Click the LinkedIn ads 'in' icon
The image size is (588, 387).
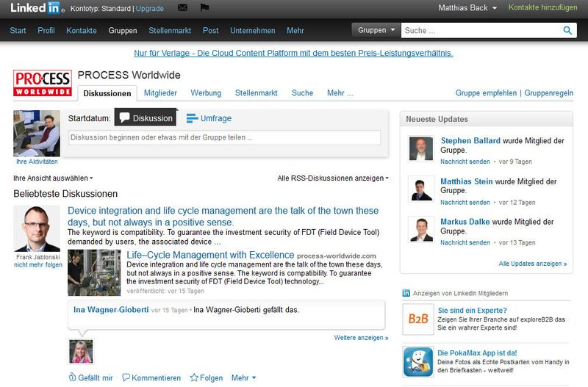(x=406, y=293)
